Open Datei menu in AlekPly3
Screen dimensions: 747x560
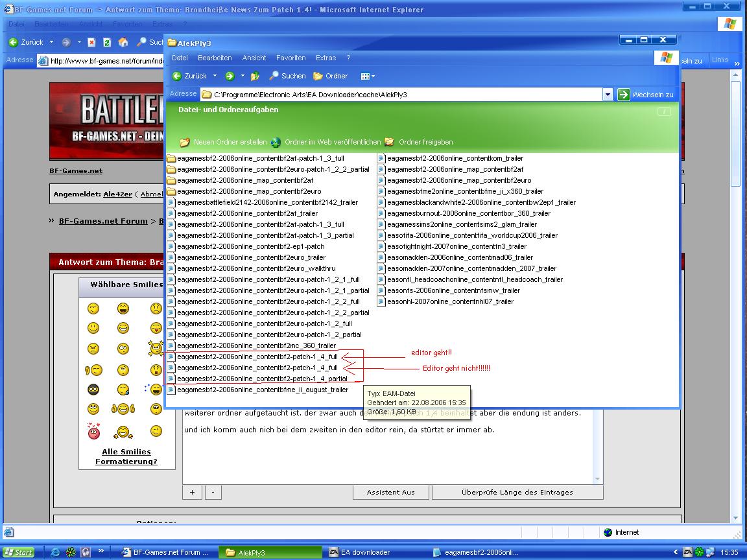(x=180, y=58)
